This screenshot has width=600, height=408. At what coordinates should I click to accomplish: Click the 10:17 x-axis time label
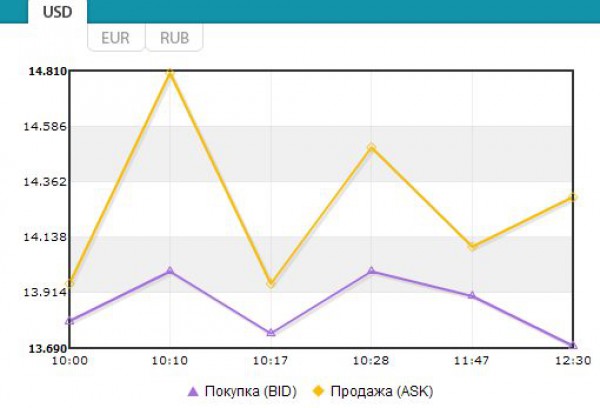(271, 361)
